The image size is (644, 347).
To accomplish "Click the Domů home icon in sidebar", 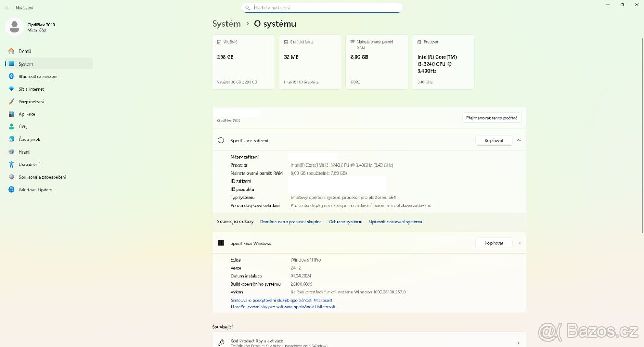I will (11, 51).
